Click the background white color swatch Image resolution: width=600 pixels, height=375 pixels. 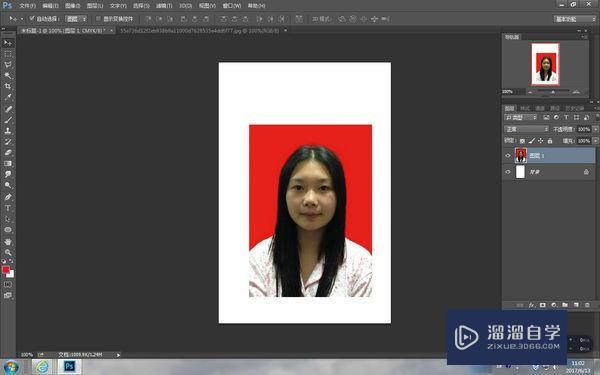click(11, 274)
